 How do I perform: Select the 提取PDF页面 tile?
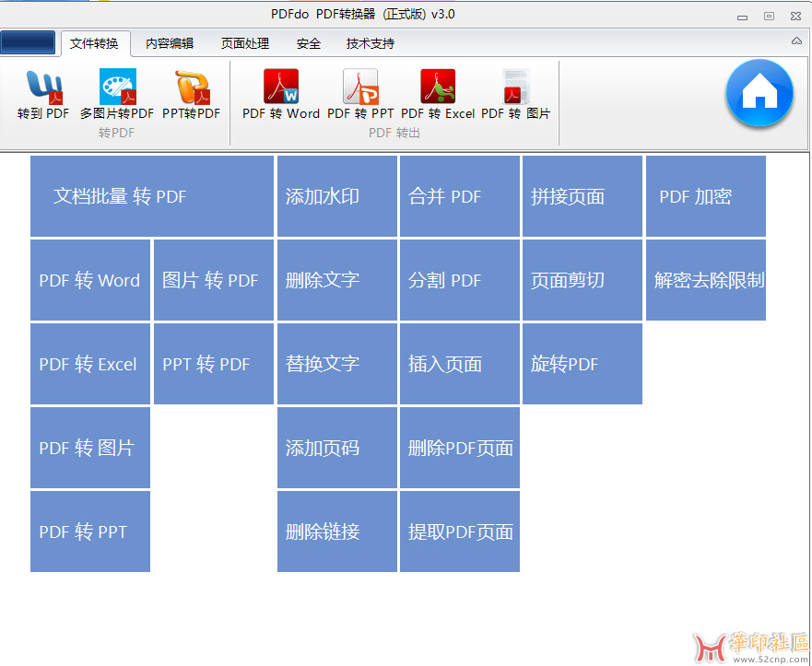(460, 532)
